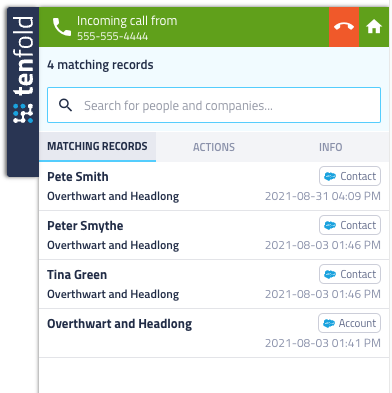This screenshot has width=392, height=393.
Task: Click timestamp 2021-08-03 01:41 PM
Action: tap(323, 343)
